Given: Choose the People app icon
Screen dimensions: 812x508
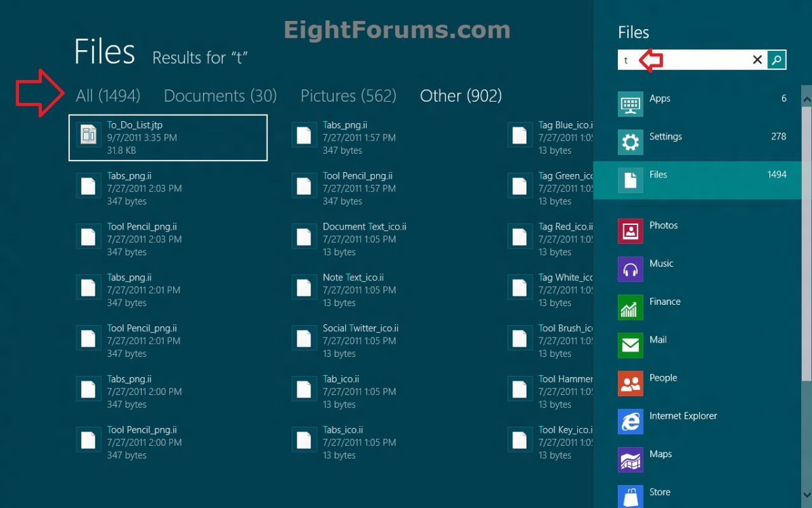Looking at the screenshot, I should click(x=630, y=383).
